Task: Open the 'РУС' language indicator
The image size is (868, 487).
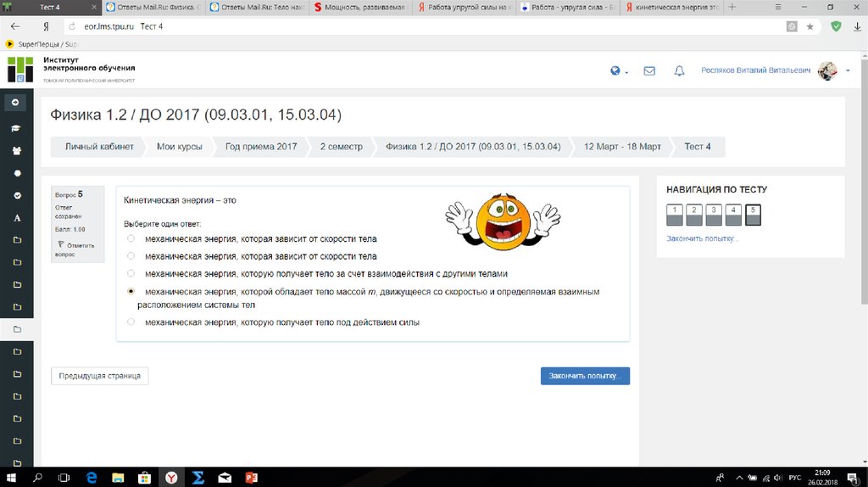Action: click(x=795, y=478)
